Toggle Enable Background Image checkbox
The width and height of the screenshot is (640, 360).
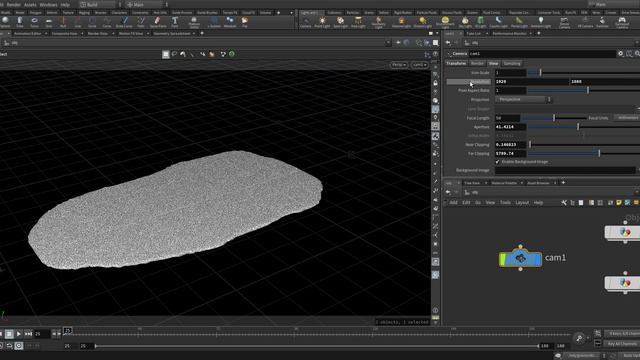pyautogui.click(x=498, y=162)
